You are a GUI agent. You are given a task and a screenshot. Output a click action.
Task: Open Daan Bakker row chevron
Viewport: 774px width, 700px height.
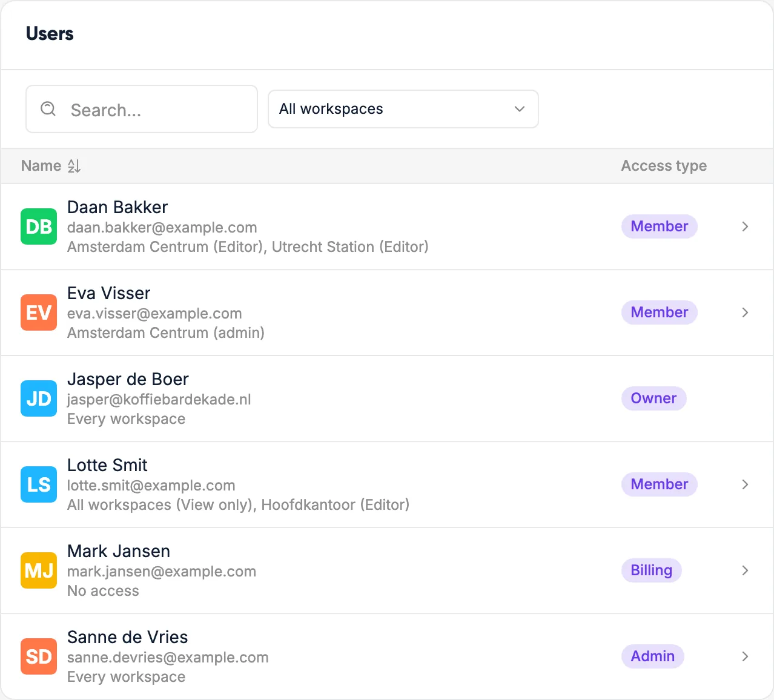[745, 226]
